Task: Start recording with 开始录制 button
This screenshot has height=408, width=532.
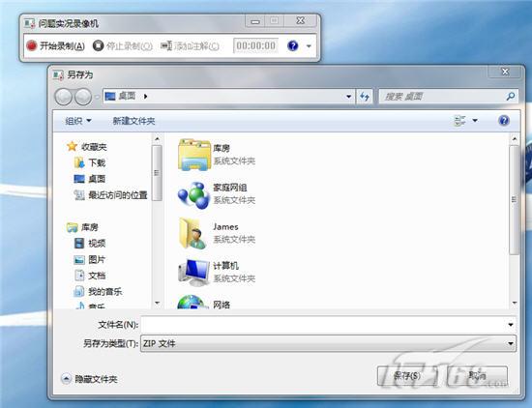Action: 56,45
